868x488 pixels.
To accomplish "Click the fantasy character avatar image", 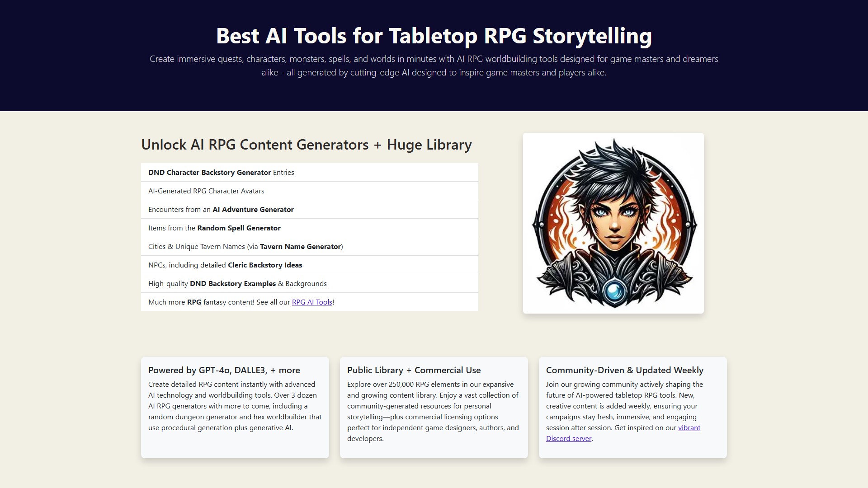I will [613, 223].
